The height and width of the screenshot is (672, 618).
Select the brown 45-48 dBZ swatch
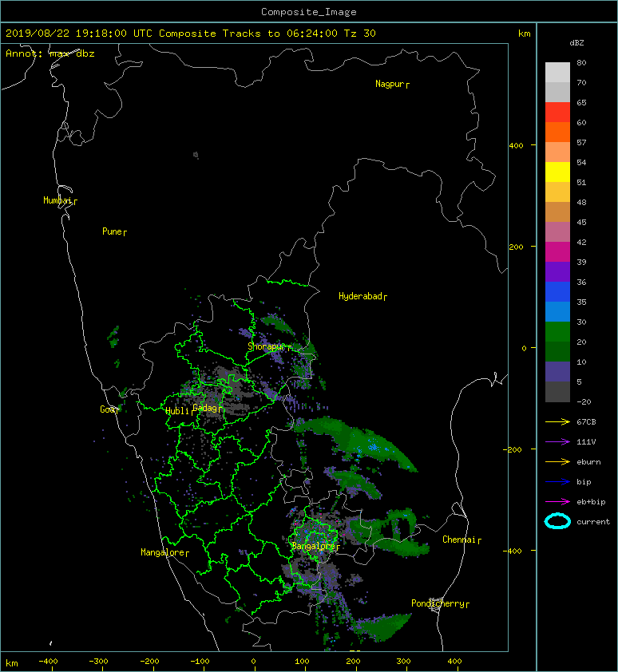tap(557, 211)
